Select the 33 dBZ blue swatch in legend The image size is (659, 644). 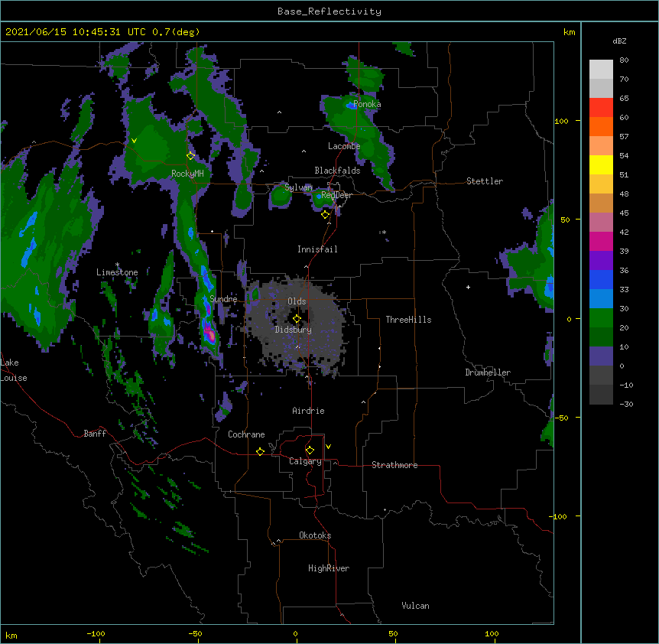(601, 299)
